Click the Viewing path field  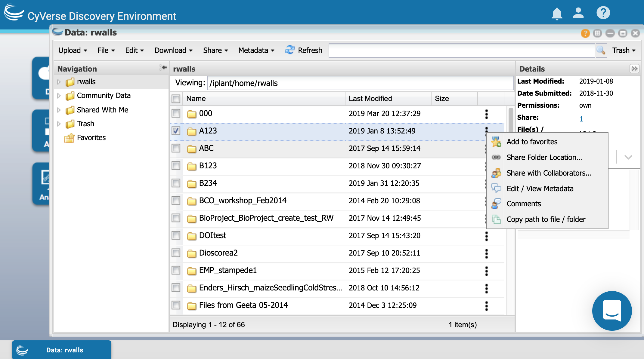(x=360, y=83)
